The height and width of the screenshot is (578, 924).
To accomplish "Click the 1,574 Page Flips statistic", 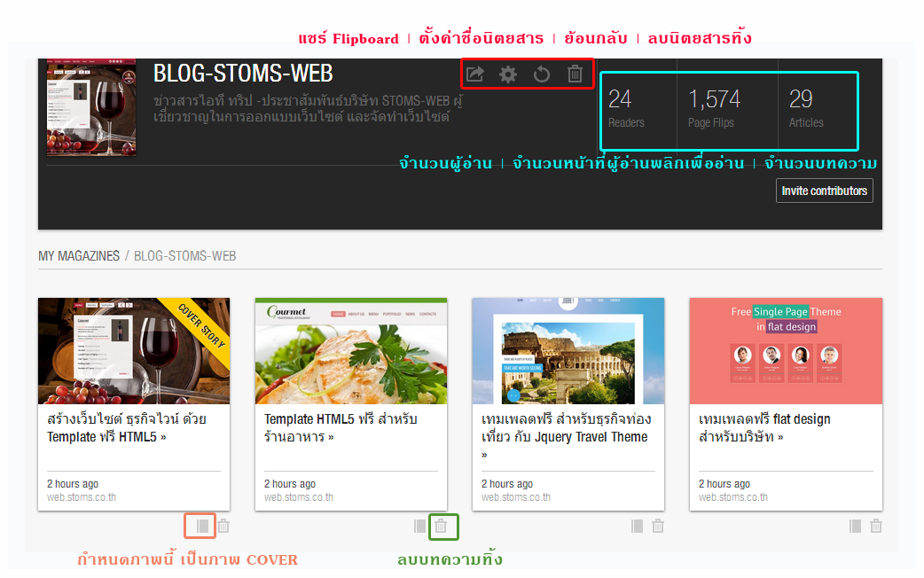I will 714,108.
